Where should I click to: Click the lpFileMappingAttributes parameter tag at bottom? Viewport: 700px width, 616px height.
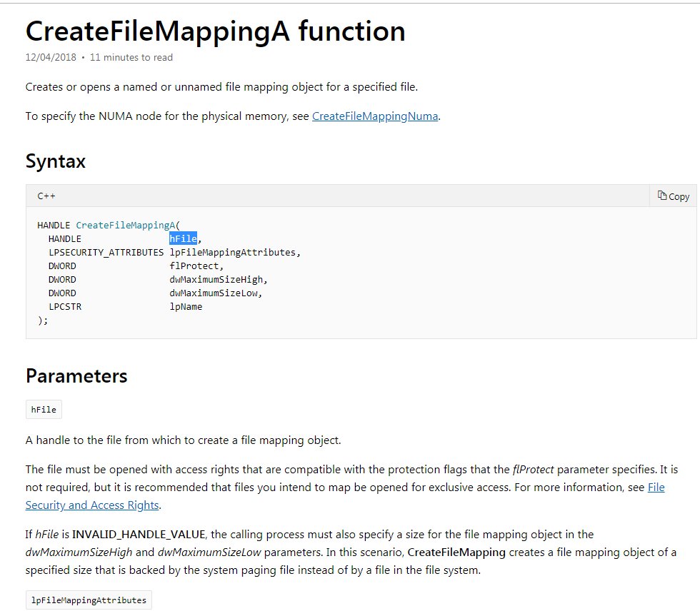89,600
